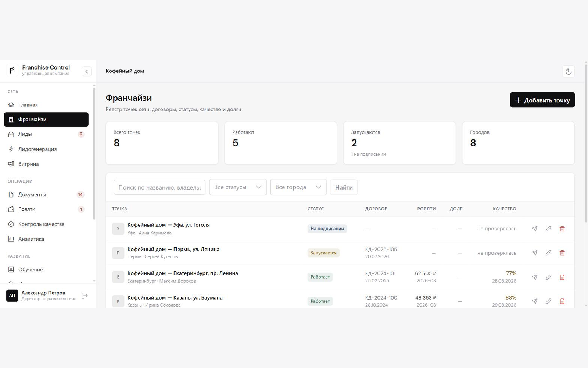
Task: Edit the Казань, ул. Баумана point
Action: pyautogui.click(x=548, y=301)
